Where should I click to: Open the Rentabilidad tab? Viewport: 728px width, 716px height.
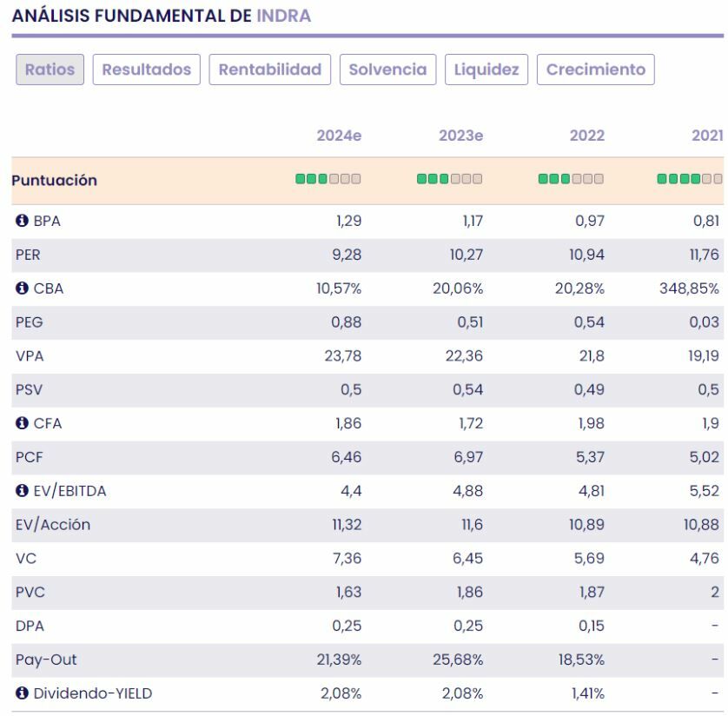[270, 70]
